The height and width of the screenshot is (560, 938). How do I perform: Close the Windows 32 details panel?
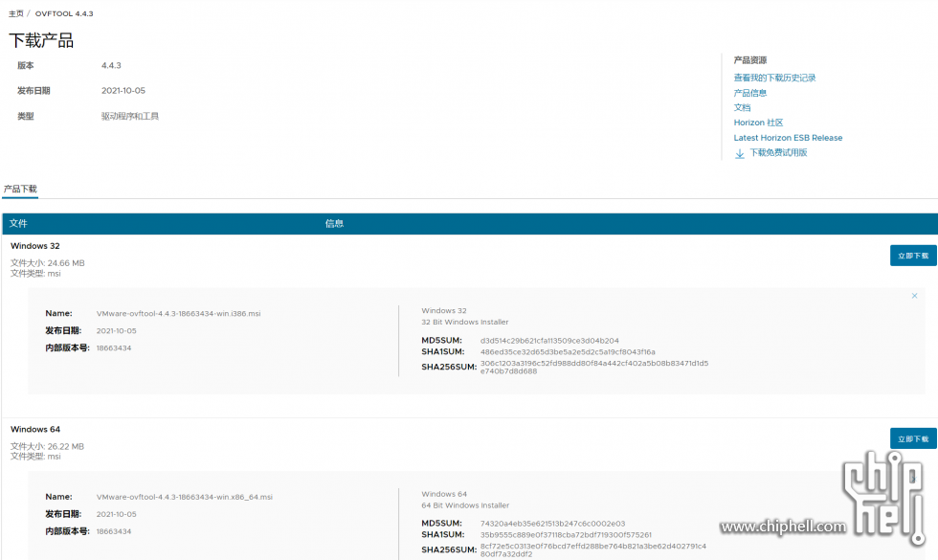[x=914, y=296]
